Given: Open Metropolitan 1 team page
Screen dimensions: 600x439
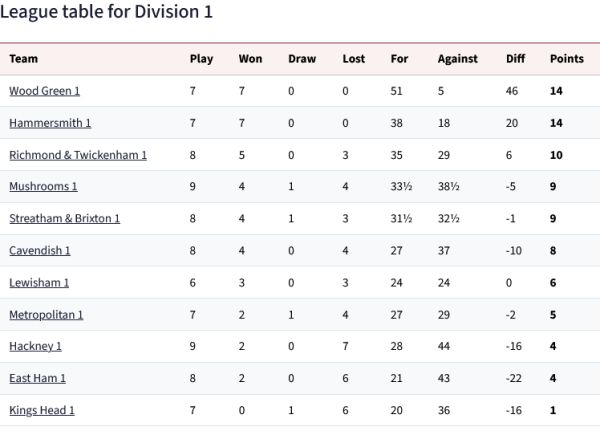Looking at the screenshot, I should (x=46, y=315).
